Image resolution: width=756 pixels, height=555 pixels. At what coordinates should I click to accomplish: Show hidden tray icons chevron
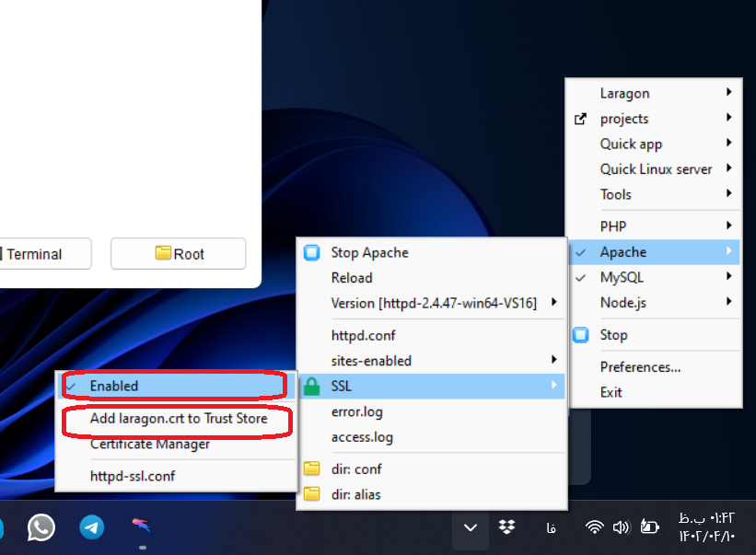point(471,527)
